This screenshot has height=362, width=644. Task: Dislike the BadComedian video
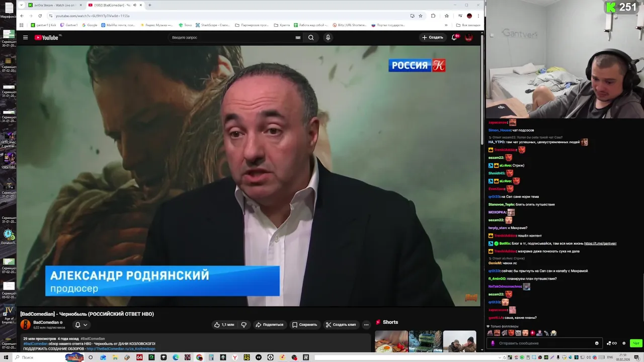click(x=244, y=325)
